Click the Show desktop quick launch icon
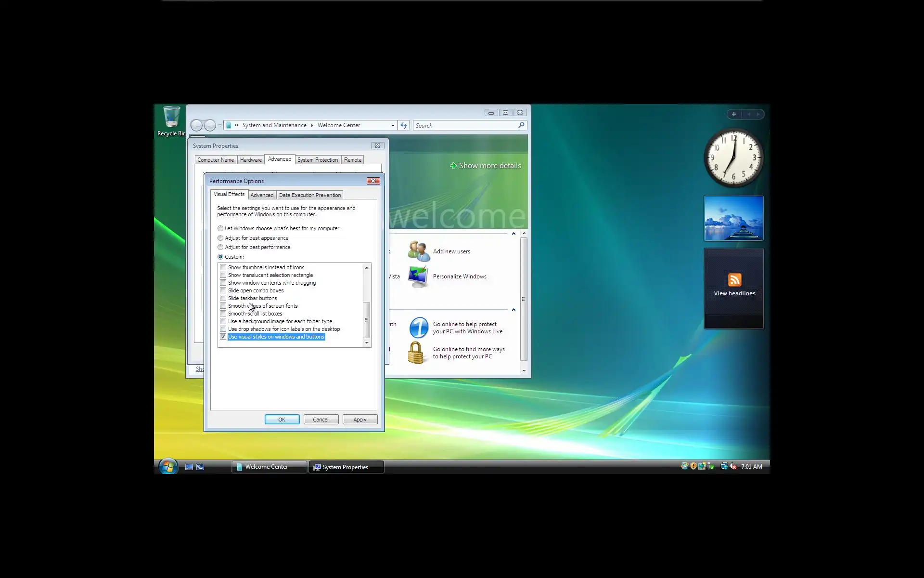Viewport: 924px width, 578px height. tap(189, 467)
